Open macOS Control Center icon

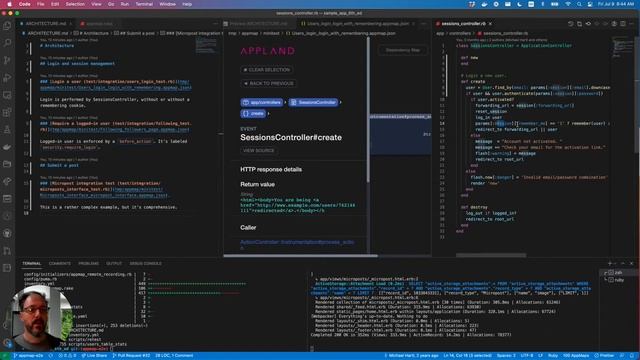pos(590,4)
